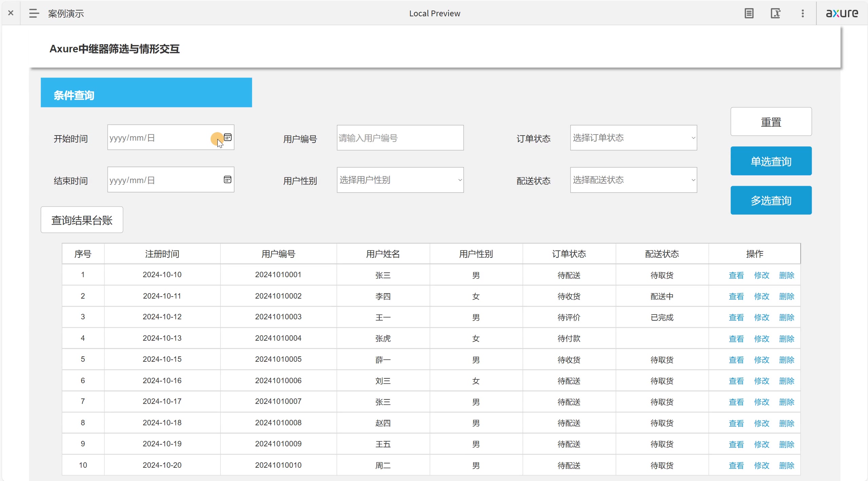Click 查看 link for row 1 张三

(736, 275)
